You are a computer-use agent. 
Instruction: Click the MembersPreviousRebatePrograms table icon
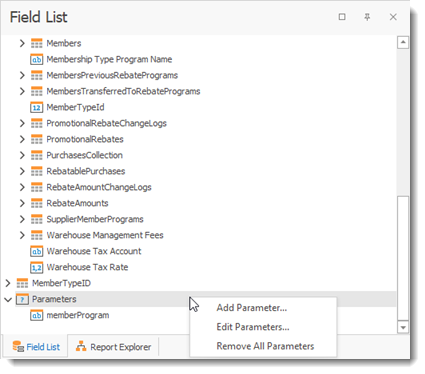click(x=37, y=75)
